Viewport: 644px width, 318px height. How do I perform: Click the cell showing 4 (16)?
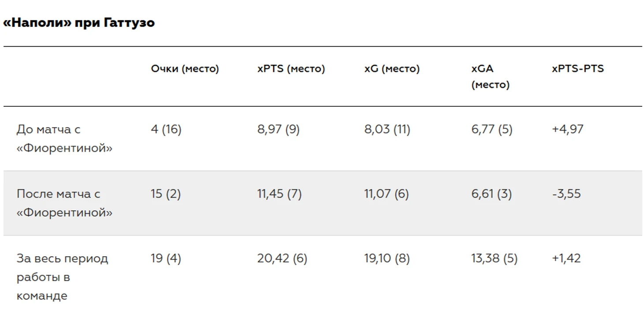166,129
